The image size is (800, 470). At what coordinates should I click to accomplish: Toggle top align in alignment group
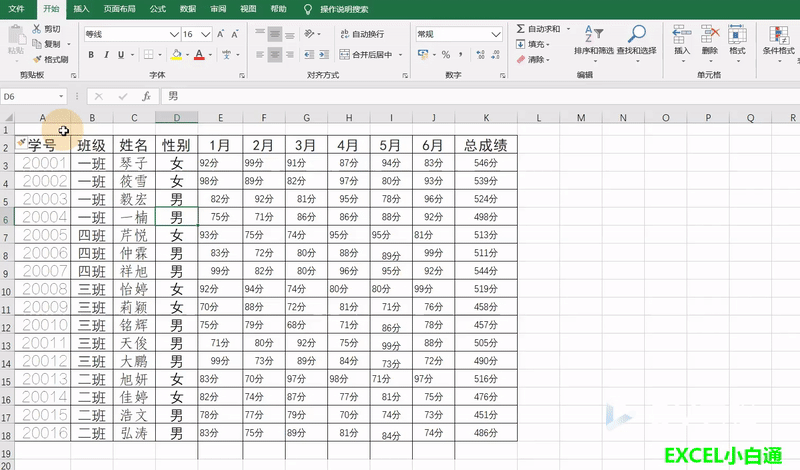coord(260,34)
